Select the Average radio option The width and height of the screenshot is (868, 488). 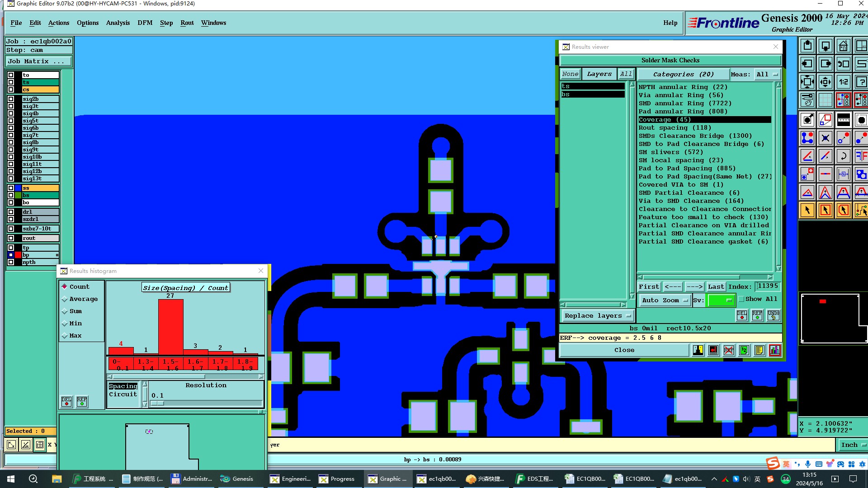click(65, 299)
